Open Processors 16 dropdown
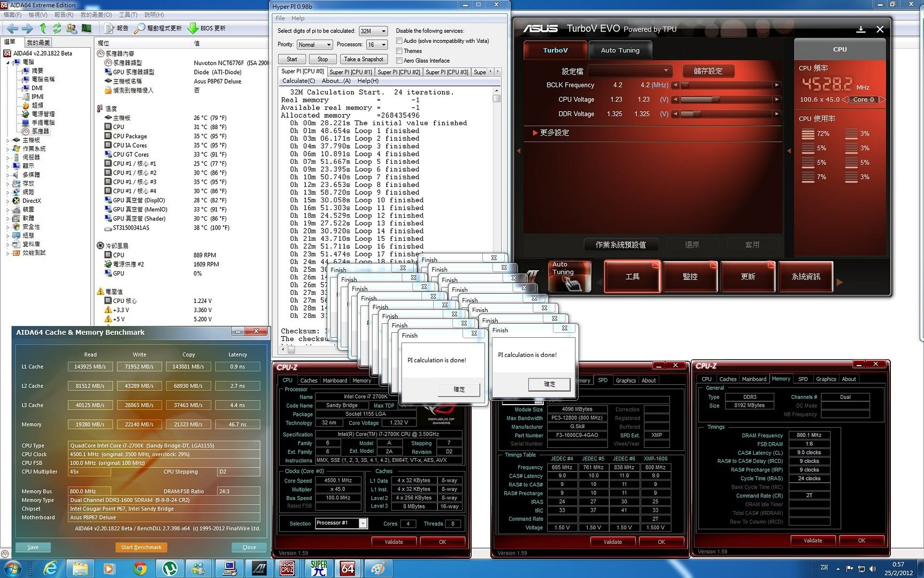This screenshot has height=578, width=924. tap(376, 44)
